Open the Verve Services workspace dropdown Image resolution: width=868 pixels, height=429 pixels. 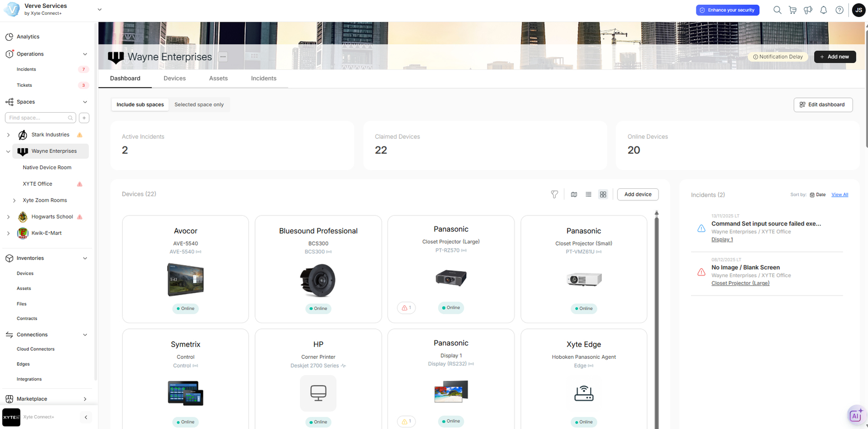pos(100,10)
